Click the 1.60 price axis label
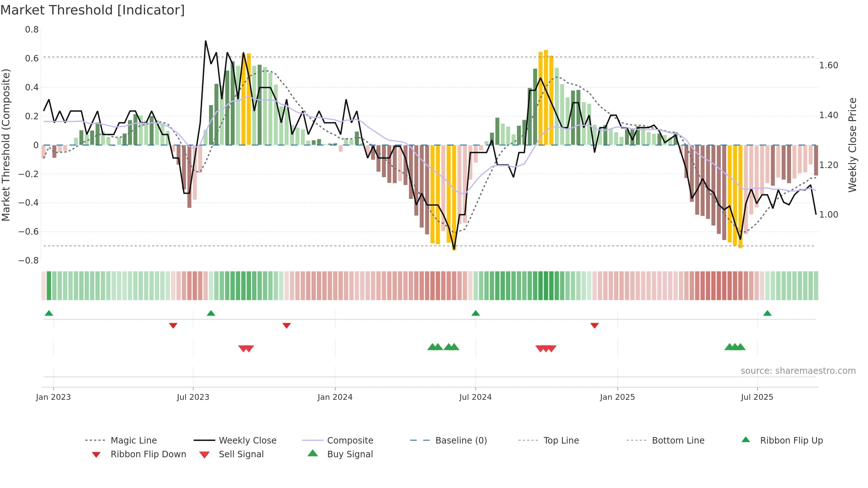868x488 pixels. pos(829,65)
